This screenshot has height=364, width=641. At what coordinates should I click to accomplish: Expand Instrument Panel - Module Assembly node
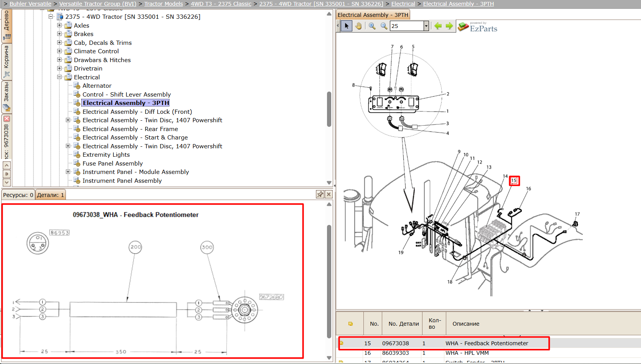[68, 172]
